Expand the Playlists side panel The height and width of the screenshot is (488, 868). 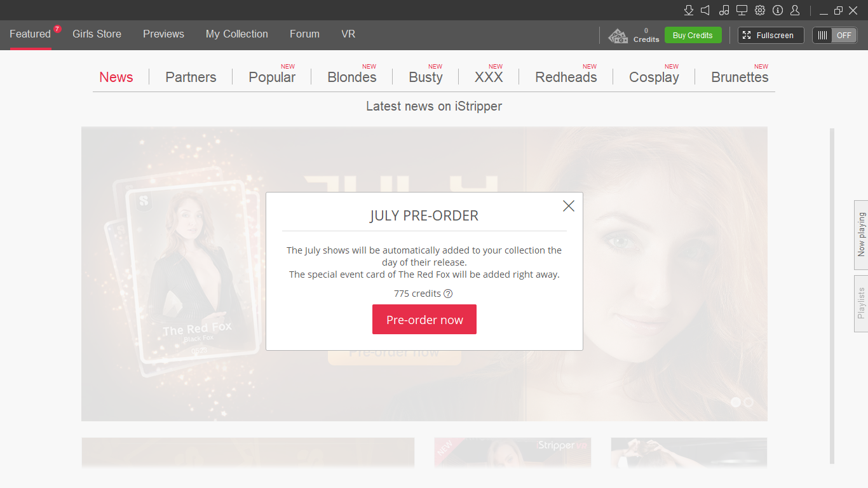coord(861,303)
